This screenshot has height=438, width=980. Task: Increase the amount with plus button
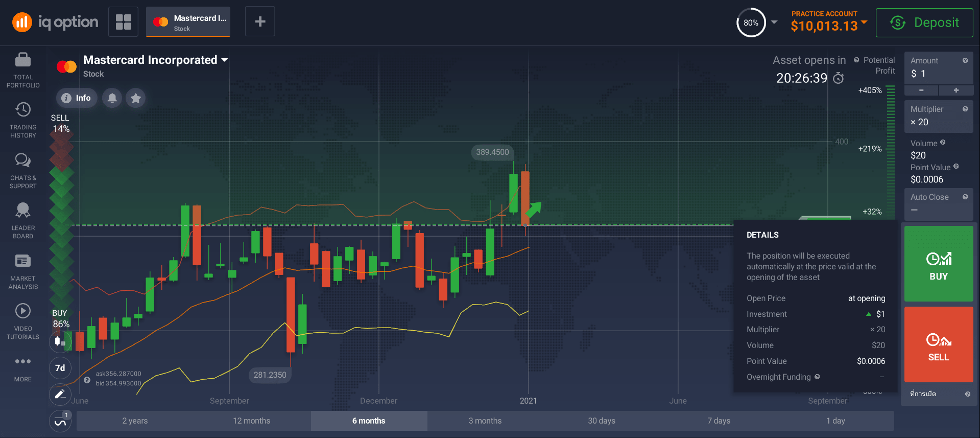click(x=956, y=90)
